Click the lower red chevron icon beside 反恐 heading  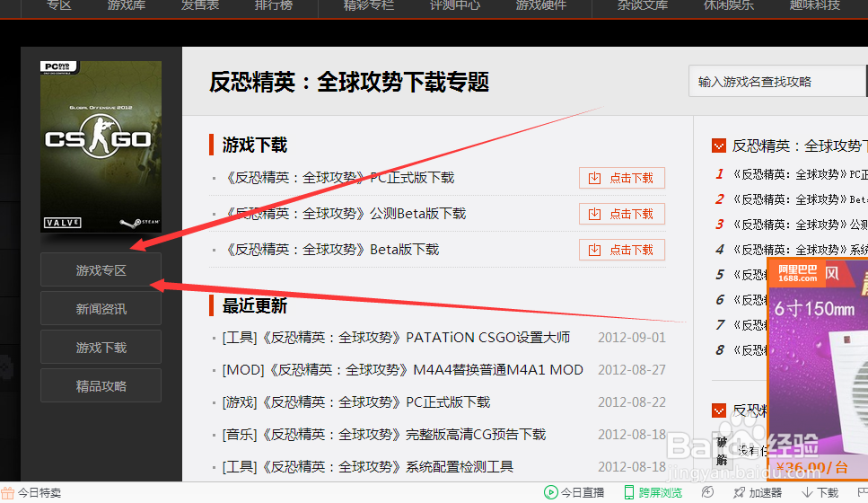point(718,410)
